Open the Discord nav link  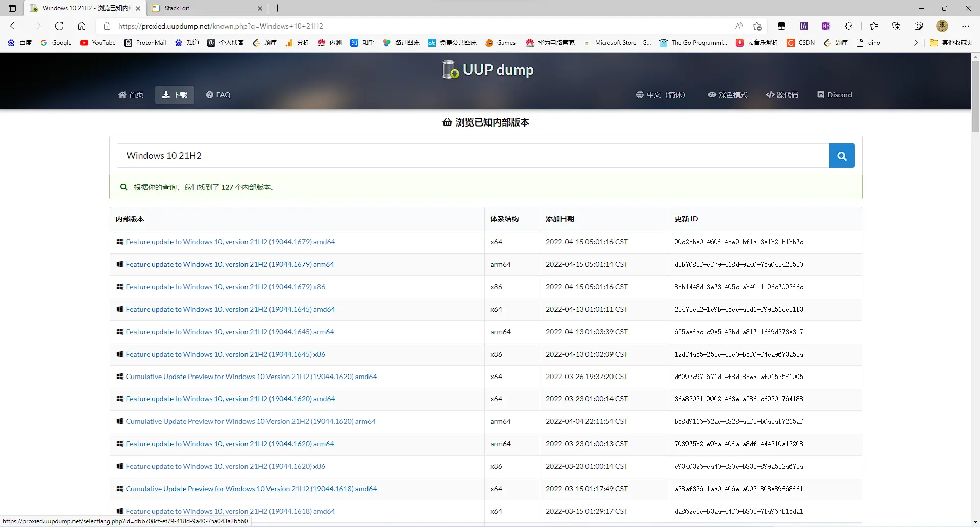[835, 95]
